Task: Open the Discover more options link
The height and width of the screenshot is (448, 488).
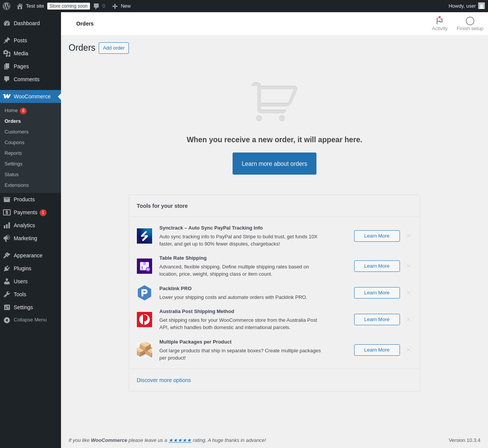Action: pos(164,380)
